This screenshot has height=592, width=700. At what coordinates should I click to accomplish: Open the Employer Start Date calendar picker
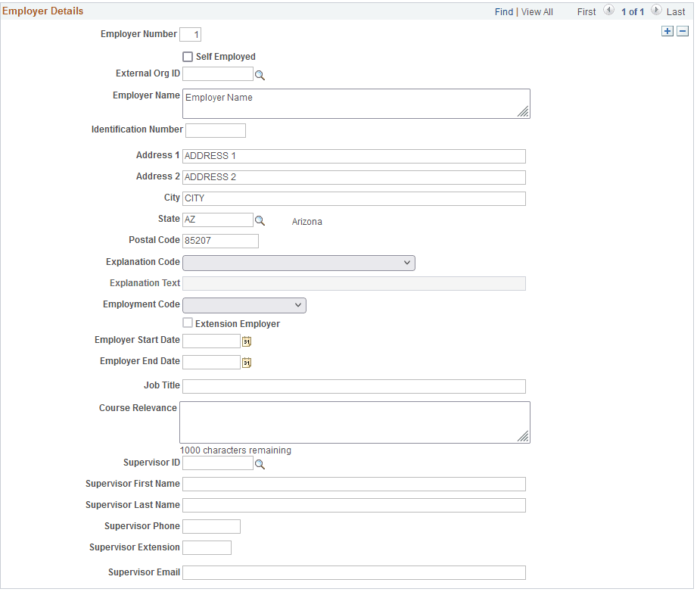click(246, 341)
